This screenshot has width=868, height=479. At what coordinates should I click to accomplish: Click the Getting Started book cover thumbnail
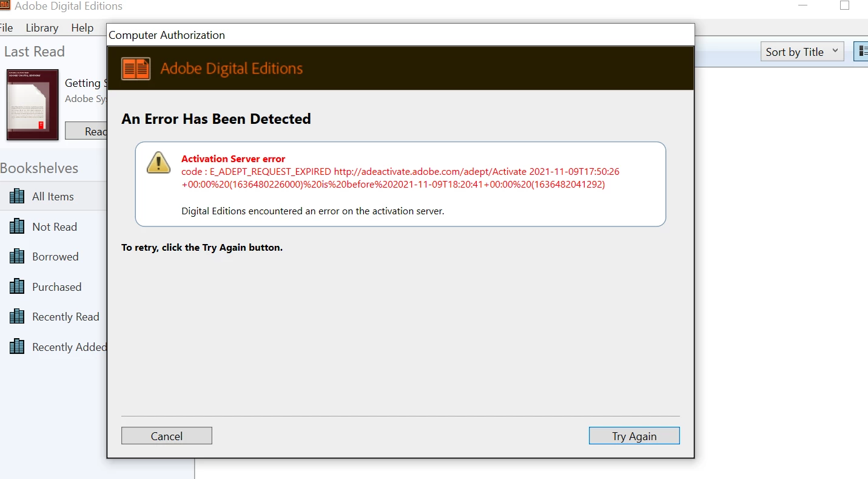point(33,104)
